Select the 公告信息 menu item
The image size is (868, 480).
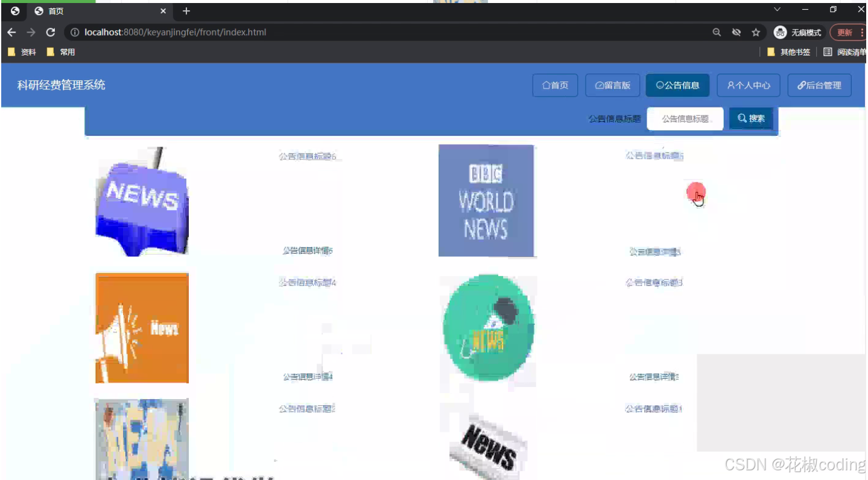(x=677, y=85)
